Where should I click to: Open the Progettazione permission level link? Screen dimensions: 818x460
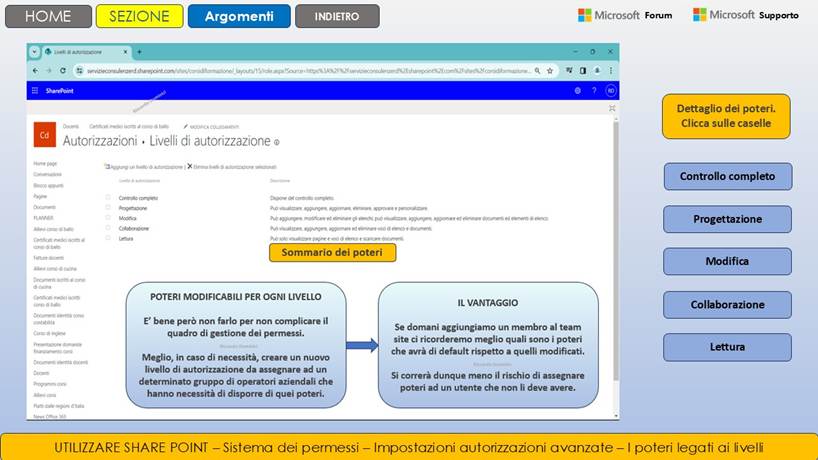(x=133, y=208)
